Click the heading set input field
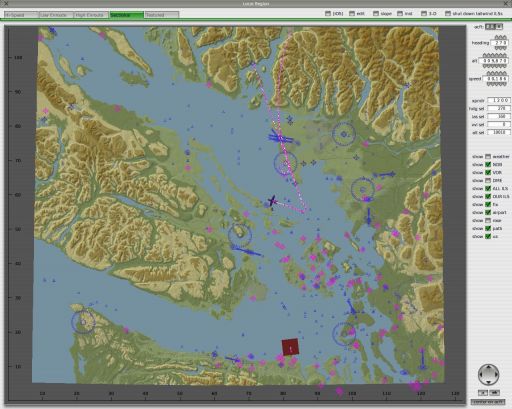 [x=499, y=108]
